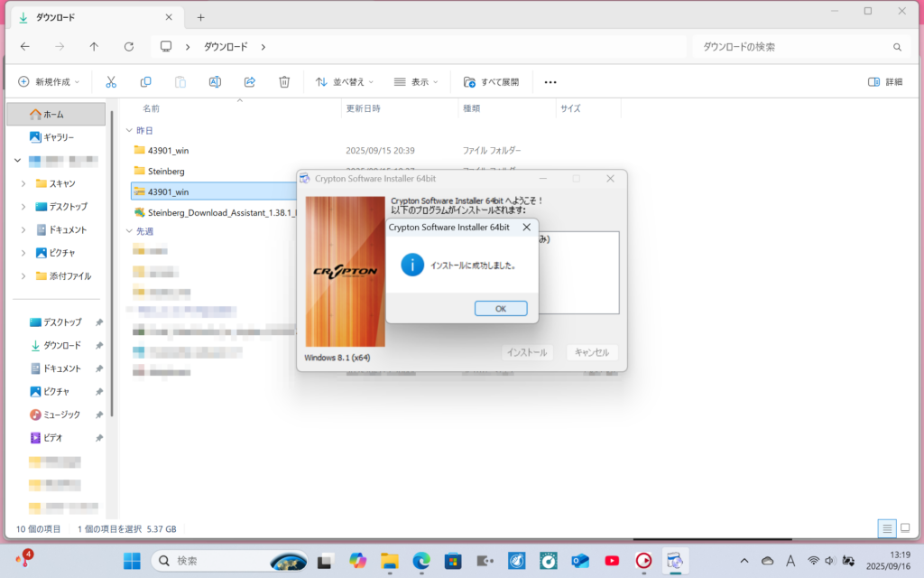Screen dimensions: 924x578
Task: Switch to details list view in status bar
Action: (887, 528)
